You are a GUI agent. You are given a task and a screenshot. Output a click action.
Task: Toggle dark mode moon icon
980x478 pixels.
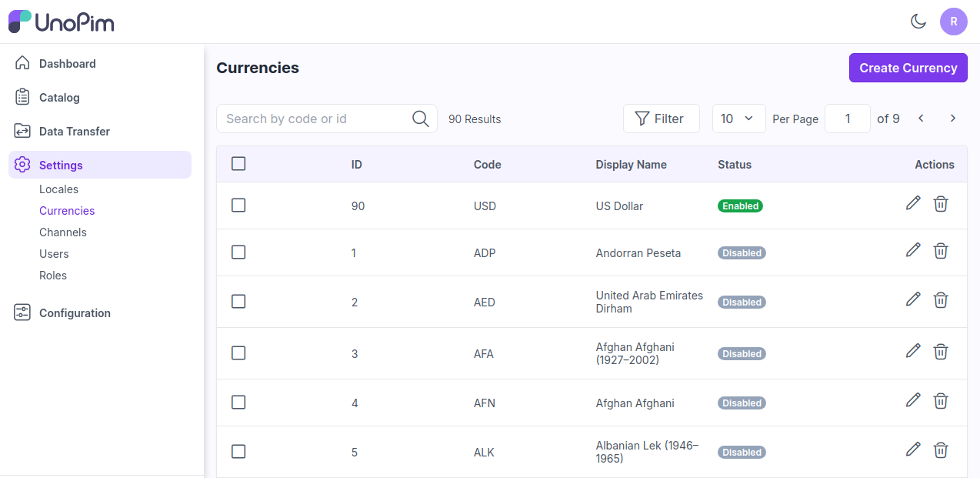918,22
